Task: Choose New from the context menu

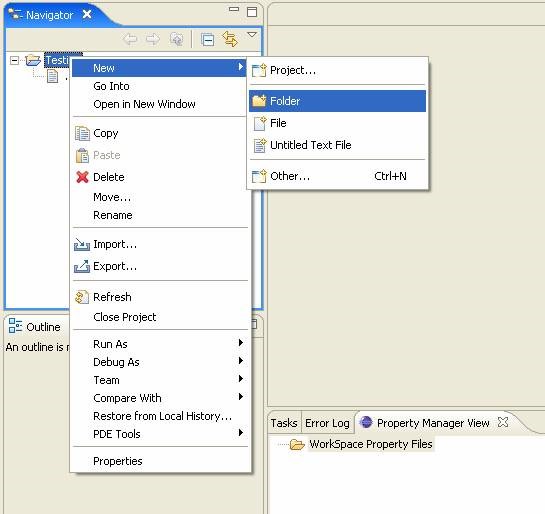Action: tap(158, 68)
